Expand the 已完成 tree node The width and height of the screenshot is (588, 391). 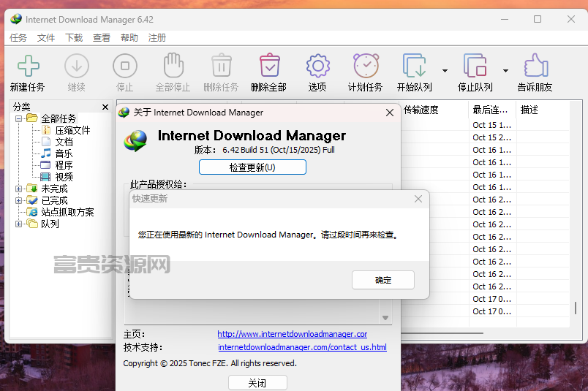pyautogui.click(x=18, y=200)
